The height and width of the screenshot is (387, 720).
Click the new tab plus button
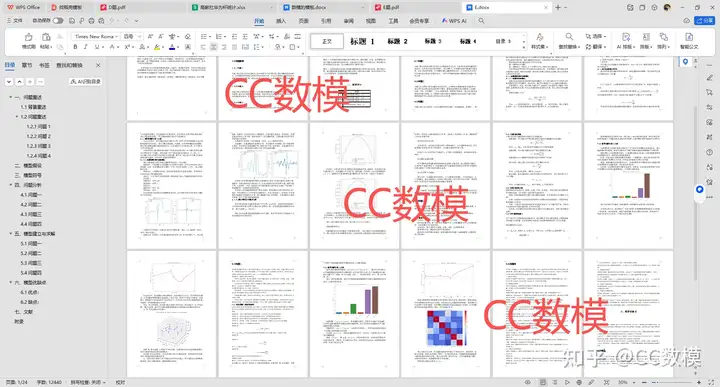click(558, 7)
